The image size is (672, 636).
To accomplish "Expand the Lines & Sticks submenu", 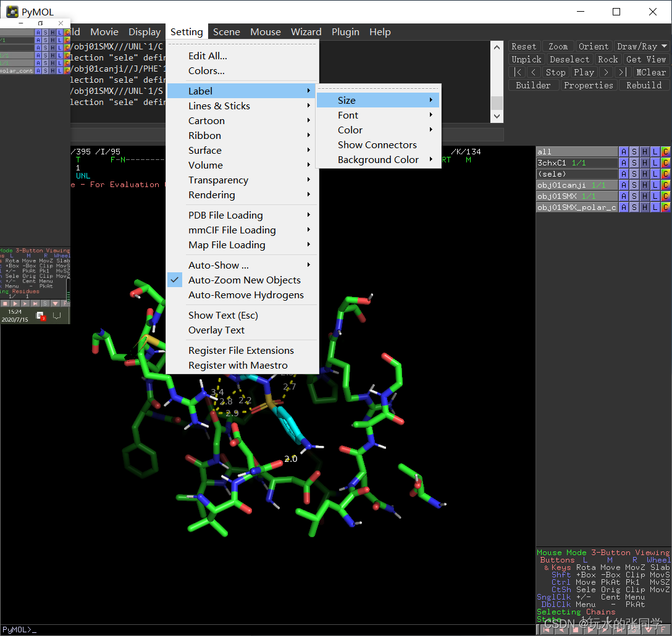I will pyautogui.click(x=242, y=106).
